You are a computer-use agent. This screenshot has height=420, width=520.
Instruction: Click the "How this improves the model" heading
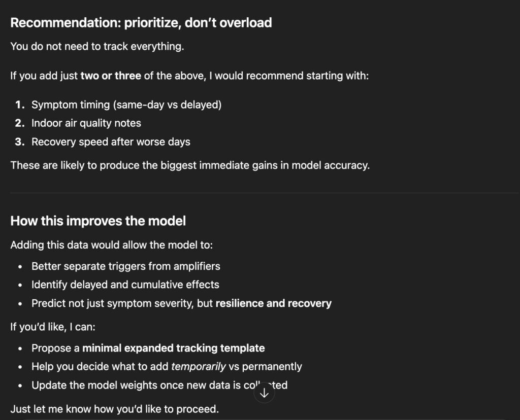[x=98, y=221]
